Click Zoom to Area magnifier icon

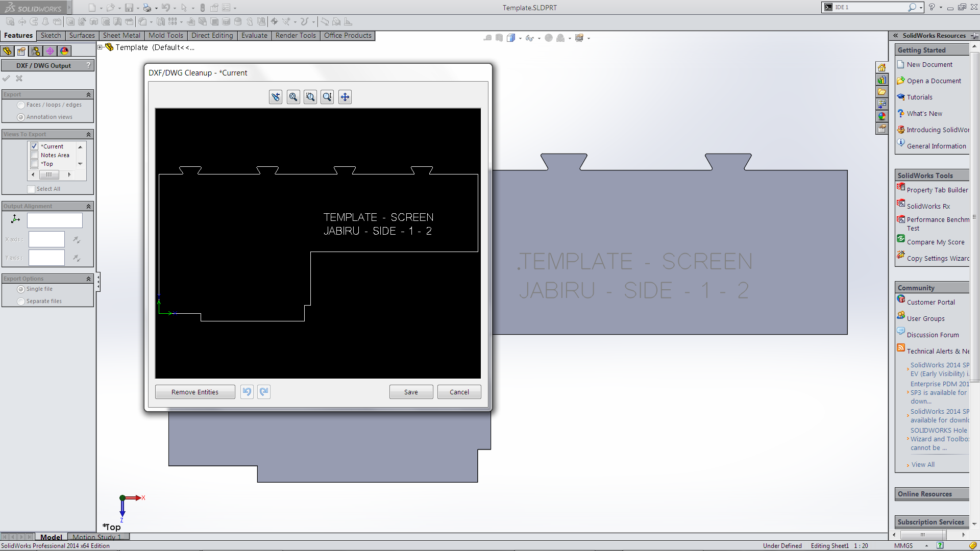(x=310, y=97)
